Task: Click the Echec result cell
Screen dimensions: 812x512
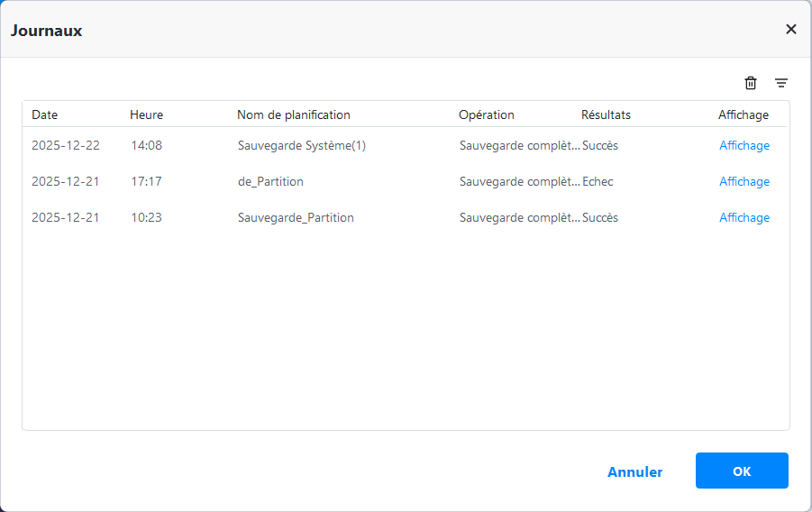Action: (598, 181)
